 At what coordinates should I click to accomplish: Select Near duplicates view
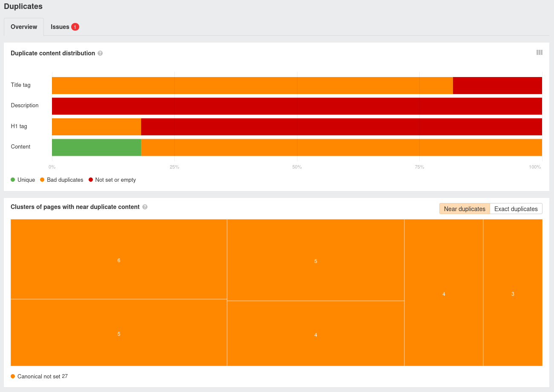(x=465, y=209)
